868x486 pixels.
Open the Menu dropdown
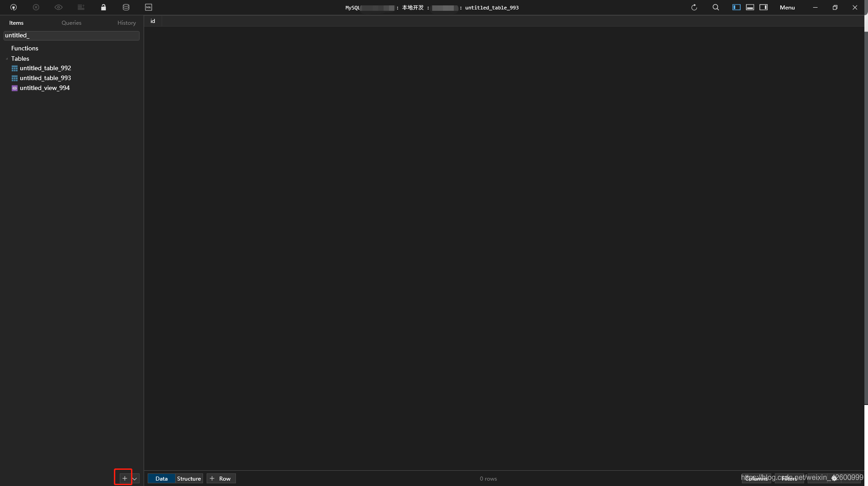coord(787,7)
